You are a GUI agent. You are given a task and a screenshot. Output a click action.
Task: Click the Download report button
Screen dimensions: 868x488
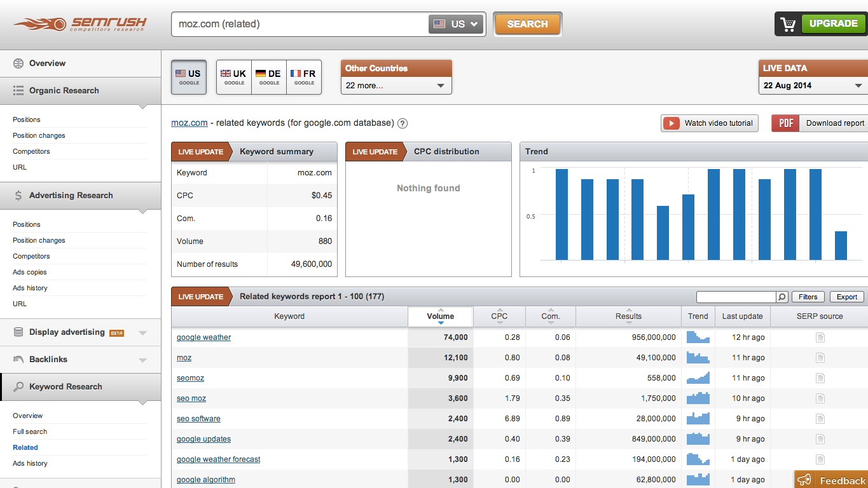pyautogui.click(x=820, y=123)
